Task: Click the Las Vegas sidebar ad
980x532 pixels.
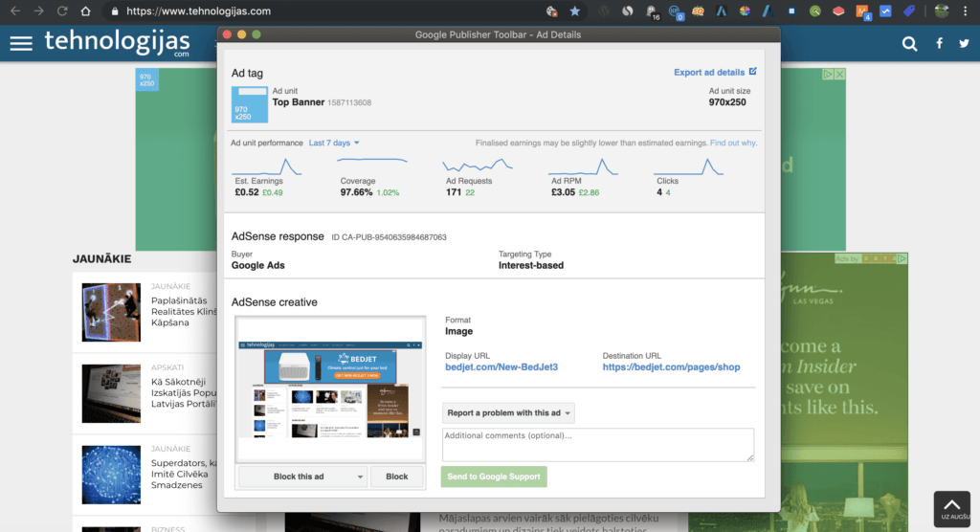Action: (x=844, y=392)
